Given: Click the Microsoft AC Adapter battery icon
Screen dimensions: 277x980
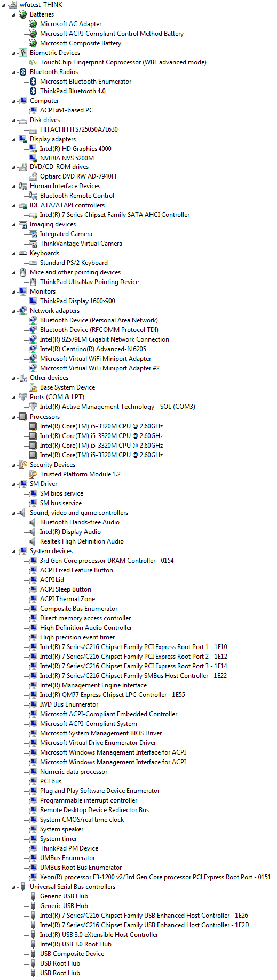Looking at the screenshot, I should coord(33,24).
